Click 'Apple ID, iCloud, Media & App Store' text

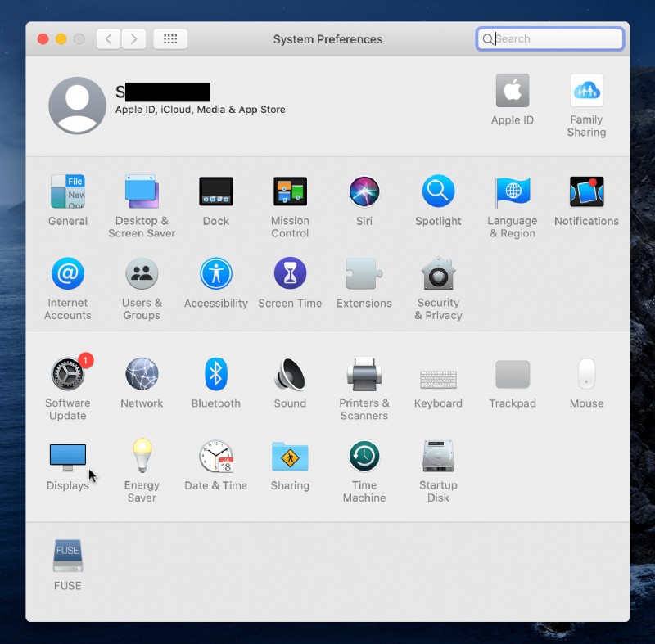click(200, 110)
